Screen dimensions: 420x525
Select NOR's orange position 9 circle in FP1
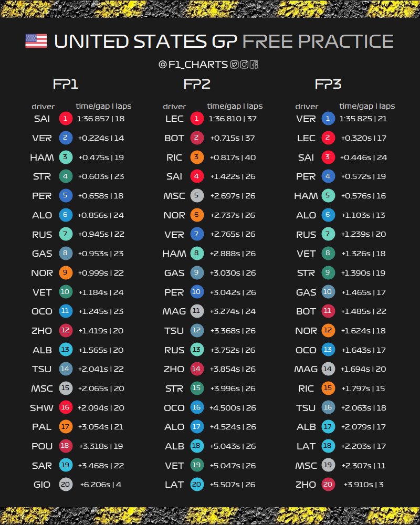(65, 272)
